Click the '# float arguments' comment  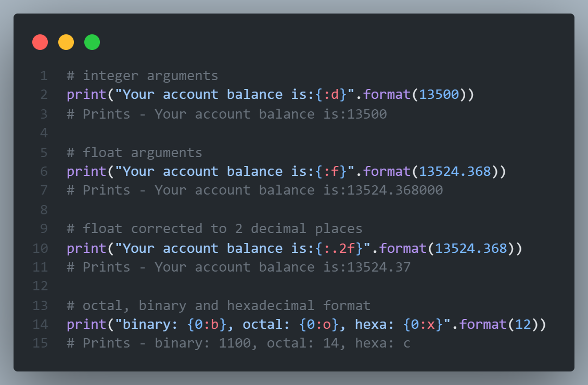pyautogui.click(x=134, y=152)
